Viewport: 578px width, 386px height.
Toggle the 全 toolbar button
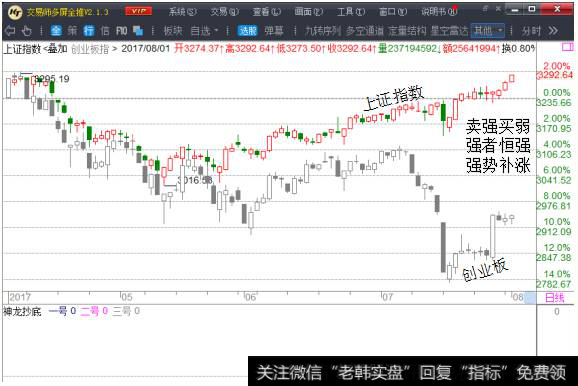(56, 31)
